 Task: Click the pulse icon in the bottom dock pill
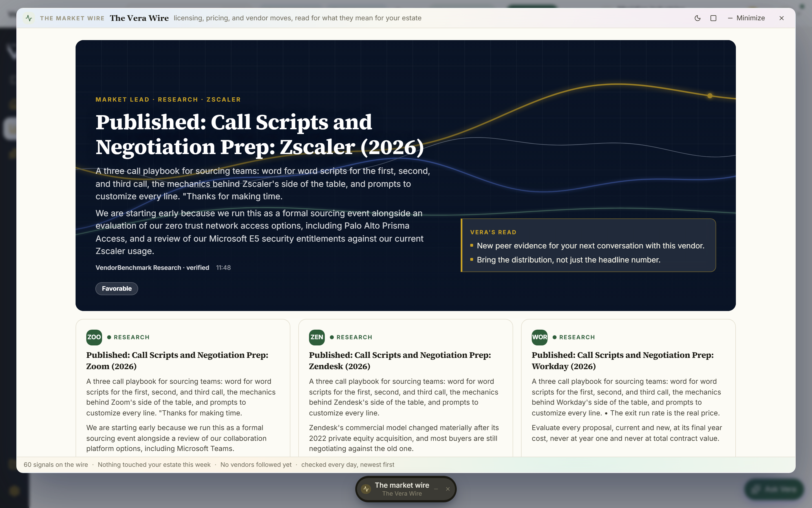point(366,489)
